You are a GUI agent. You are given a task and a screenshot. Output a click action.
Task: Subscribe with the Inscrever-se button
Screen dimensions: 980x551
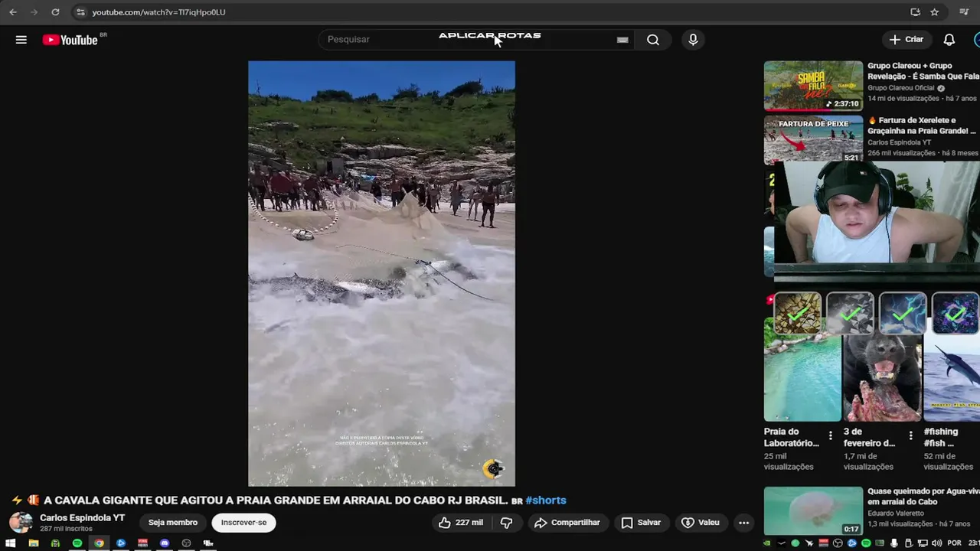[243, 523]
